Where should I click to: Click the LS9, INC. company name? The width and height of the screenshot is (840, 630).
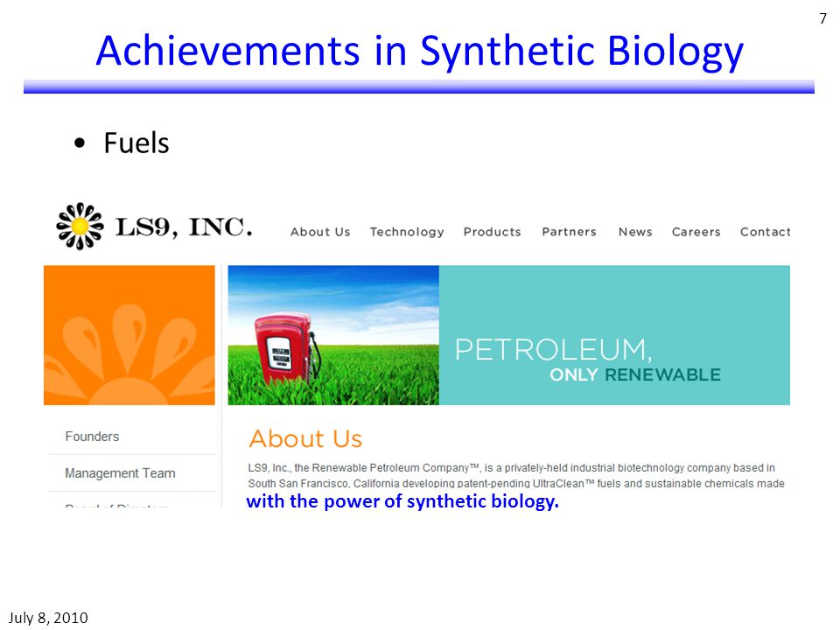pos(184,227)
